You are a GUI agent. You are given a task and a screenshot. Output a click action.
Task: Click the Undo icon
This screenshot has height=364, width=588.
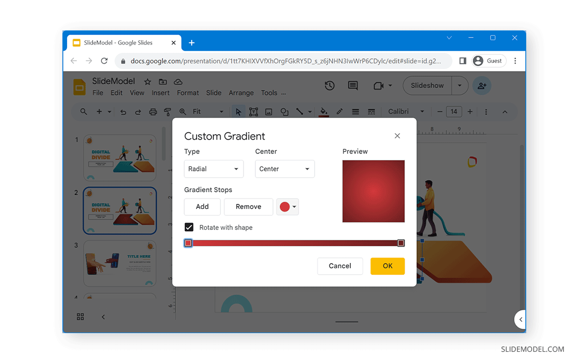coord(122,112)
